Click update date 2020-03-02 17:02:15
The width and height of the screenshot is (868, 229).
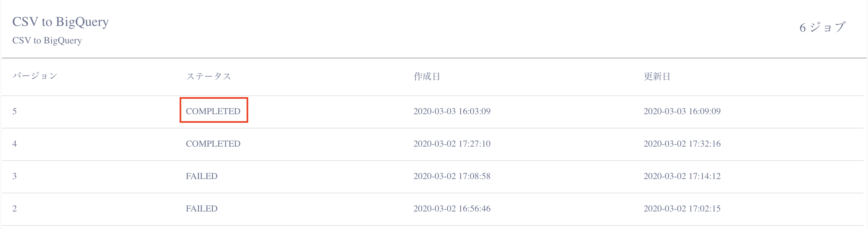pos(682,209)
